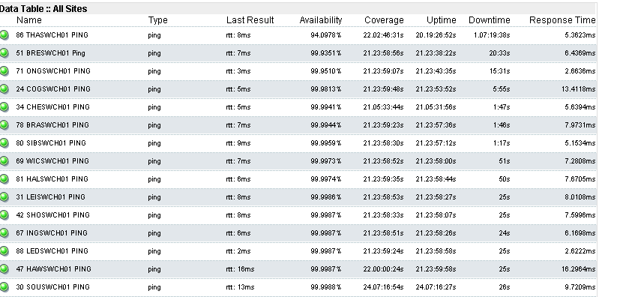Screen dimensions: 644x297
Task: Sort by Downtime column header
Action: pos(489,20)
